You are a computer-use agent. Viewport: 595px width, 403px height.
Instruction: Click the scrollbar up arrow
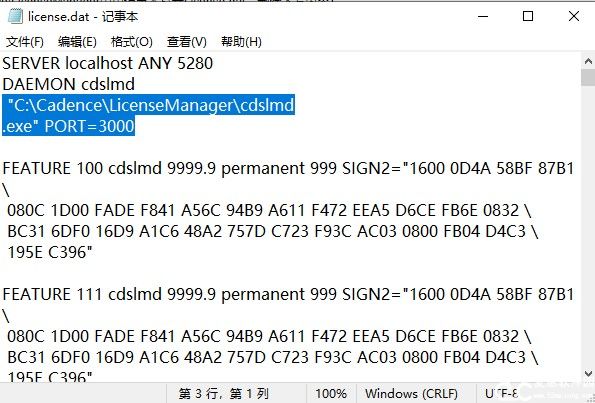click(x=588, y=61)
